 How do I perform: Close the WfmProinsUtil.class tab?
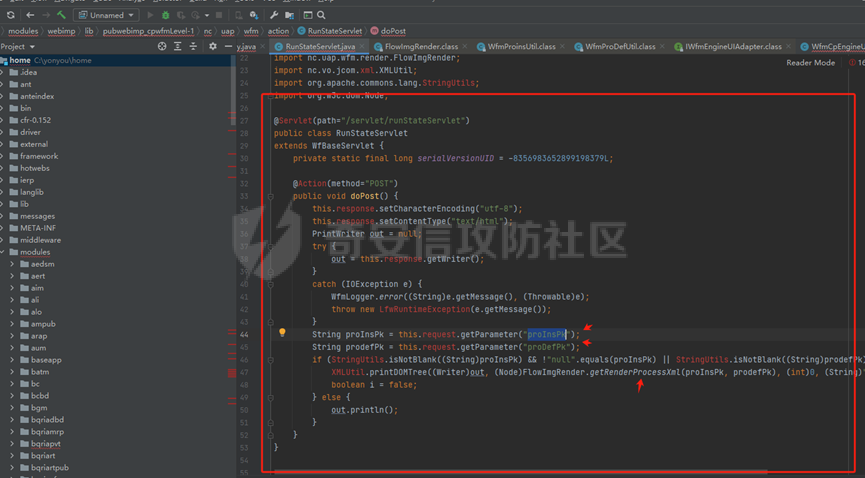point(562,46)
